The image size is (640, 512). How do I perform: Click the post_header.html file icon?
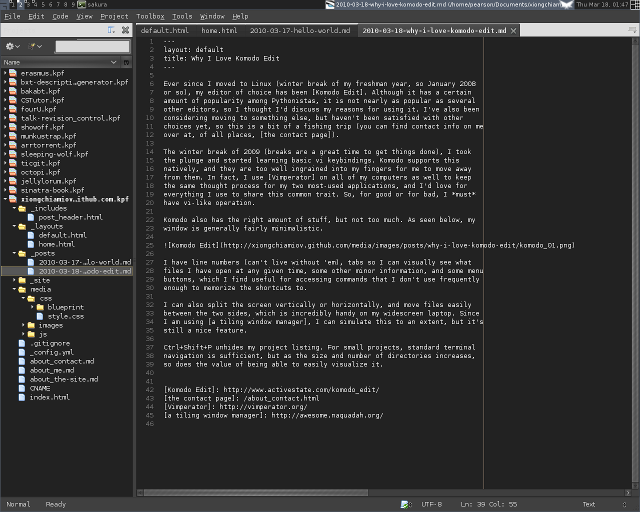pos(31,217)
